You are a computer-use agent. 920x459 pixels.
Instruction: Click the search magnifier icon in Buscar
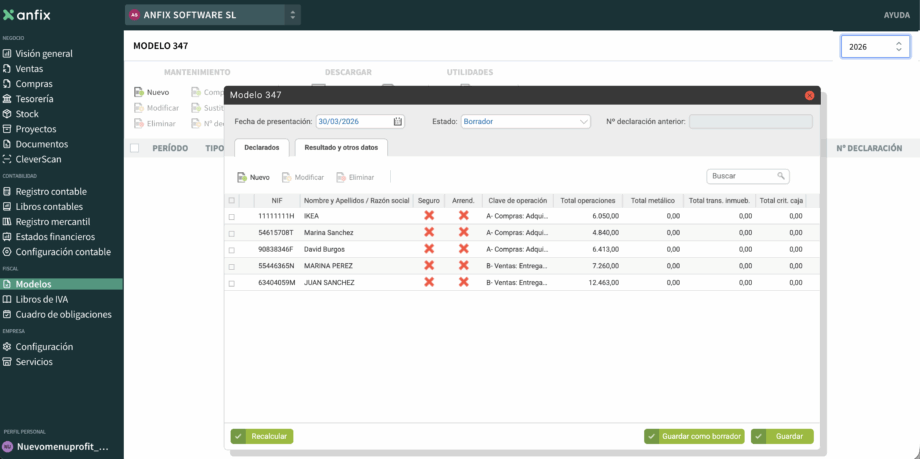[781, 176]
